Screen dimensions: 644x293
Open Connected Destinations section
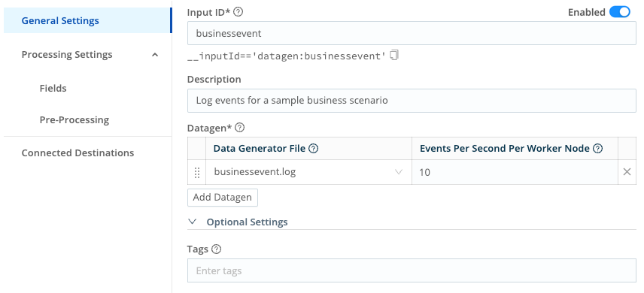click(x=77, y=153)
